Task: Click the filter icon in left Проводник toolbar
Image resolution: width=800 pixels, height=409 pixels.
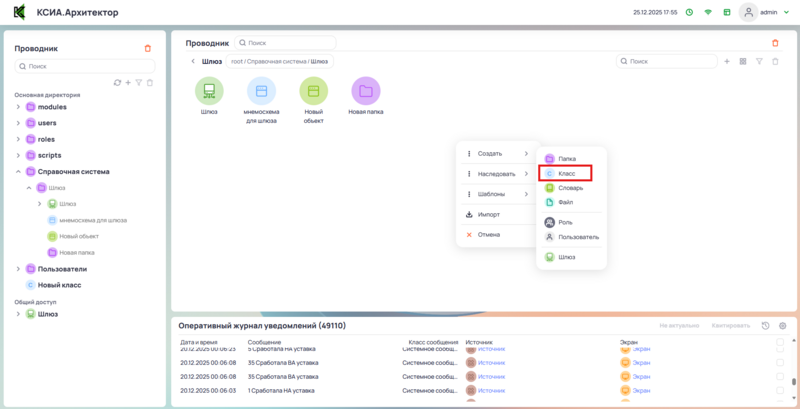Action: pyautogui.click(x=139, y=82)
